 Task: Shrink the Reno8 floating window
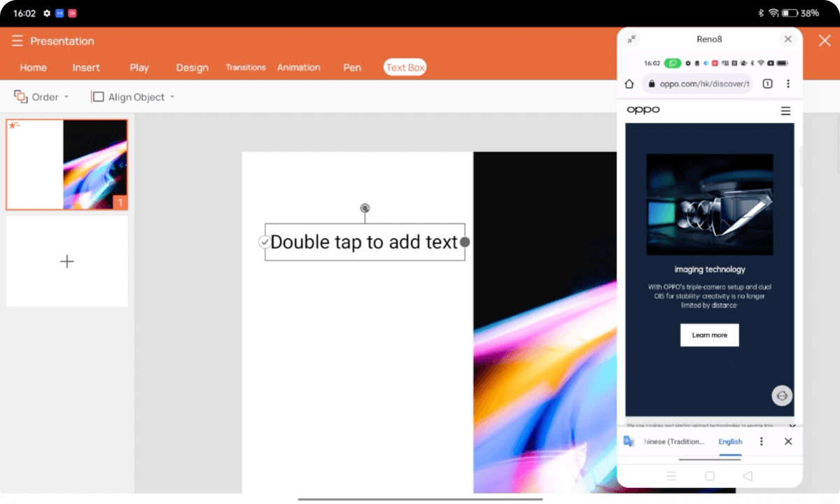tap(632, 39)
